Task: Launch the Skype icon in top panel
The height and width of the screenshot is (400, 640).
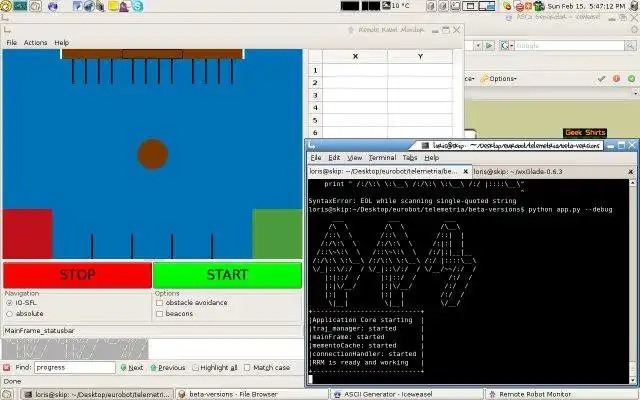Action: [138, 6]
